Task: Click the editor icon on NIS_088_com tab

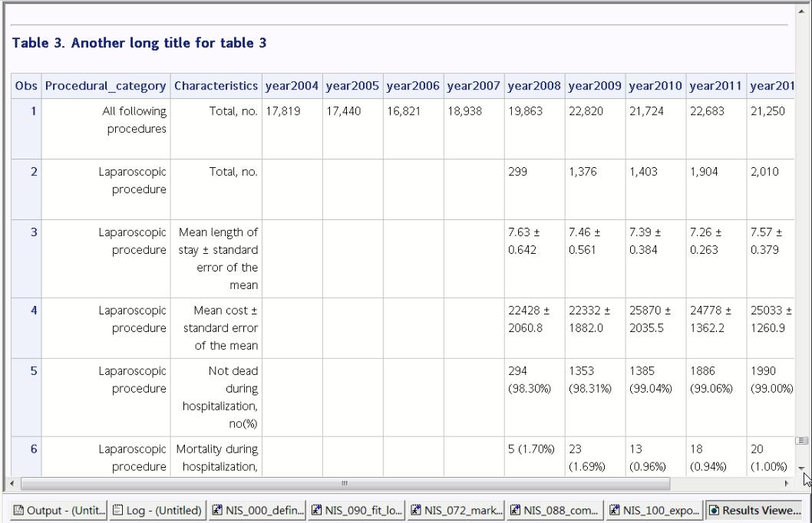Action: coord(515,510)
